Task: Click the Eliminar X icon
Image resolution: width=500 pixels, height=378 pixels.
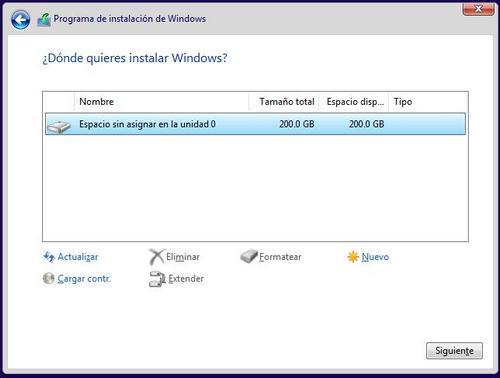Action: click(x=156, y=257)
